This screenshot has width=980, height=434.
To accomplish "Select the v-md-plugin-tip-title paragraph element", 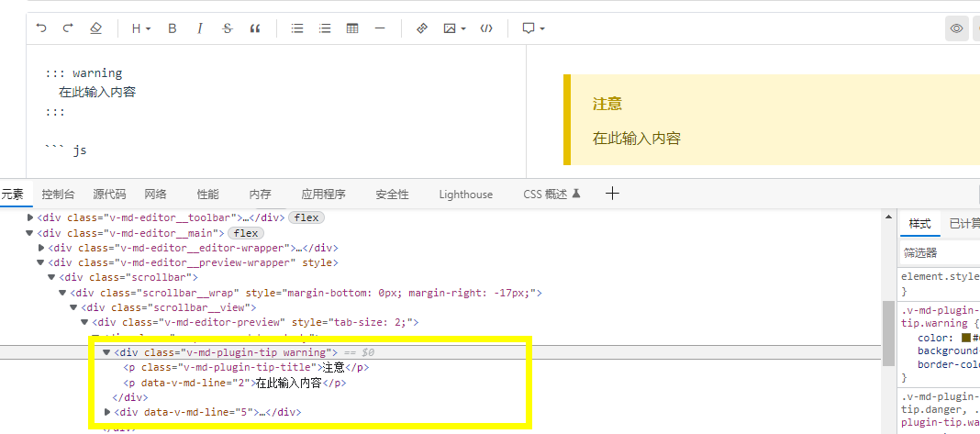I will 246,368.
